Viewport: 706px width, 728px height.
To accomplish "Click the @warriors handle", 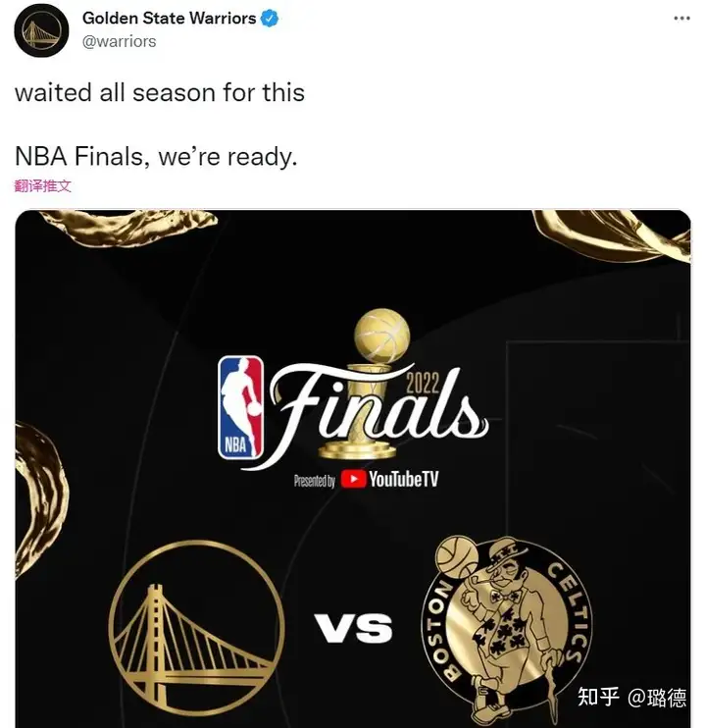I will point(120,42).
